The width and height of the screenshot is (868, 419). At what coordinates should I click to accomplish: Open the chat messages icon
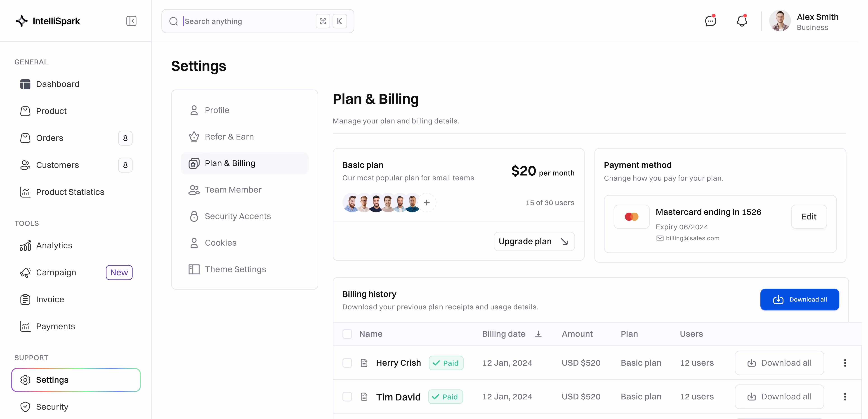(710, 21)
